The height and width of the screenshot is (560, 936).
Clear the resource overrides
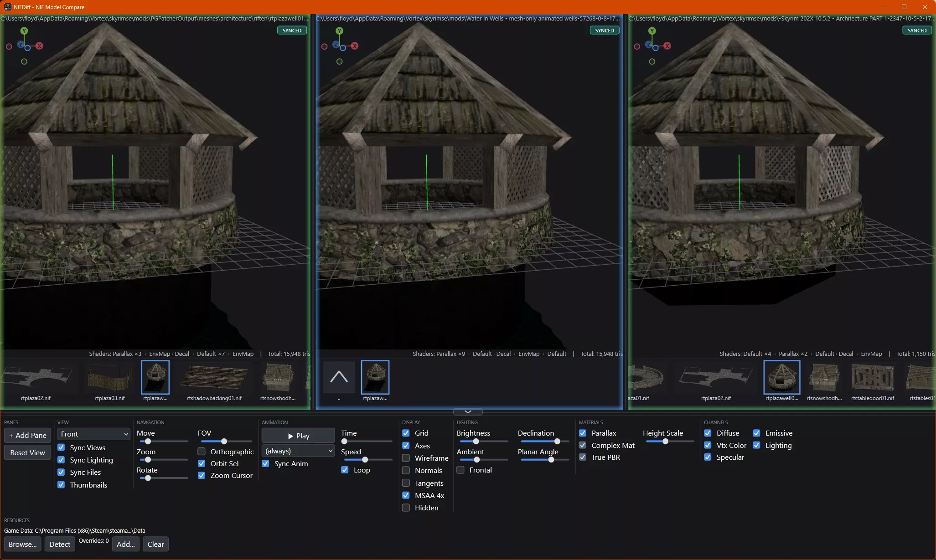[x=155, y=544]
